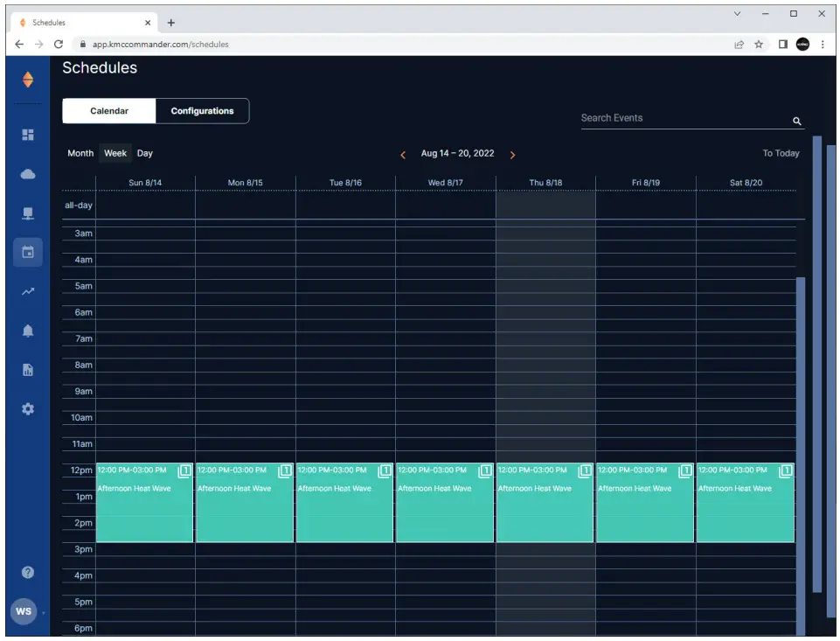Screen dimensions: 840x641
Task: Switch the calendar to Month view
Action: pos(79,153)
